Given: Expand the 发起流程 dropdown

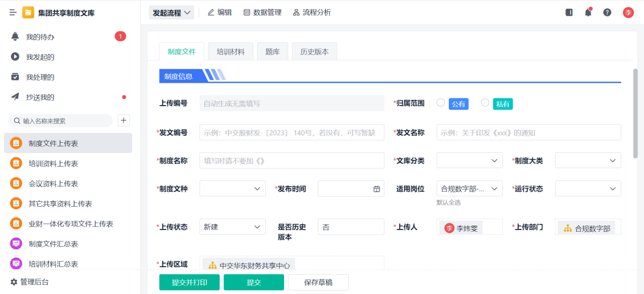Looking at the screenshot, I should (171, 13).
